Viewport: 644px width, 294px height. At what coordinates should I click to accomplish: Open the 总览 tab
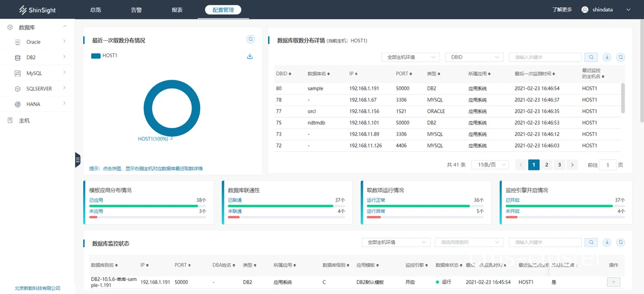[96, 10]
